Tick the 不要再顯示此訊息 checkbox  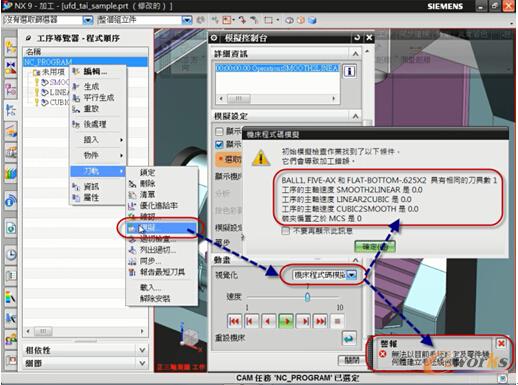tap(286, 231)
